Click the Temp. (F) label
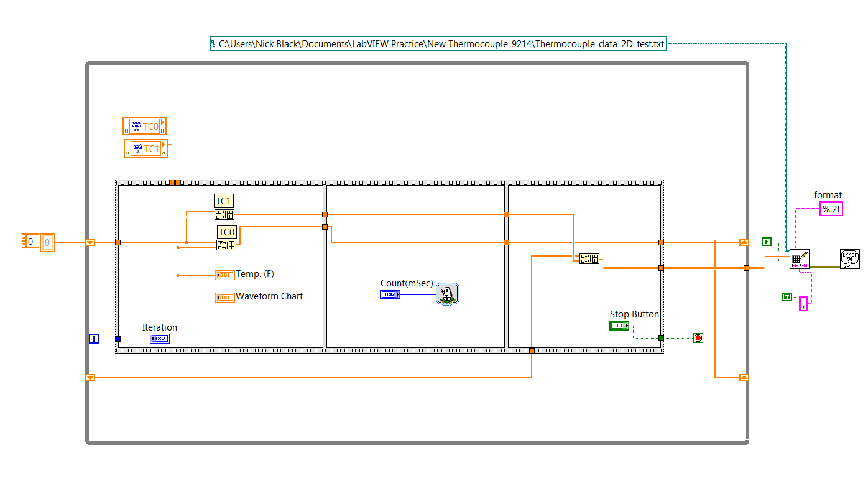 [255, 274]
